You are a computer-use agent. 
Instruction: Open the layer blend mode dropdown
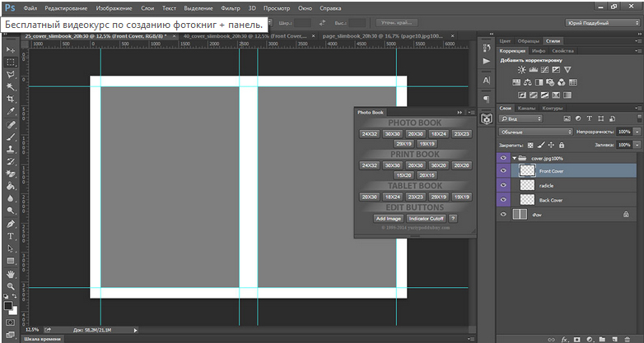536,132
